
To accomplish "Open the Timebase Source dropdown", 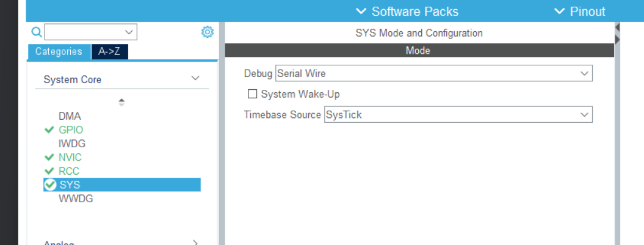I will tap(458, 114).
